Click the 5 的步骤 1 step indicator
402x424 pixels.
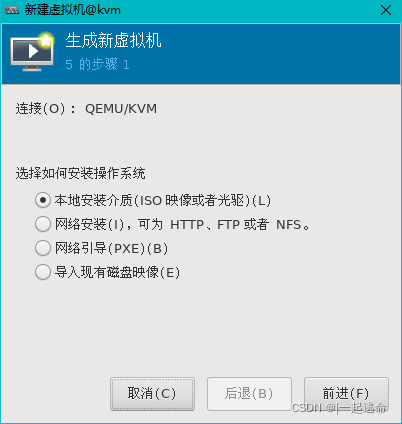pyautogui.click(x=97, y=64)
